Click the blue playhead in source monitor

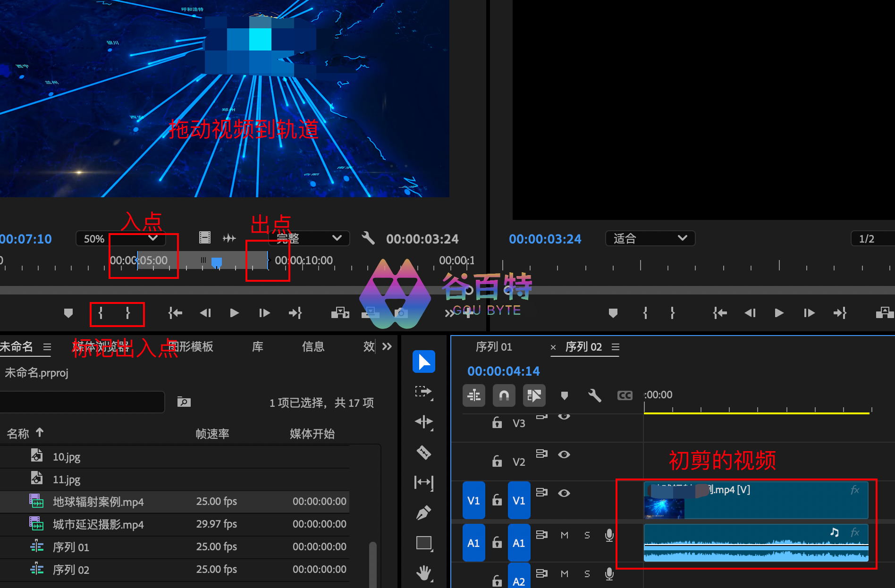(217, 261)
